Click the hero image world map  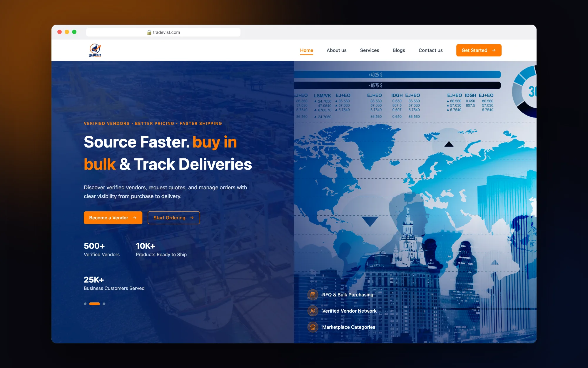[x=415, y=202]
